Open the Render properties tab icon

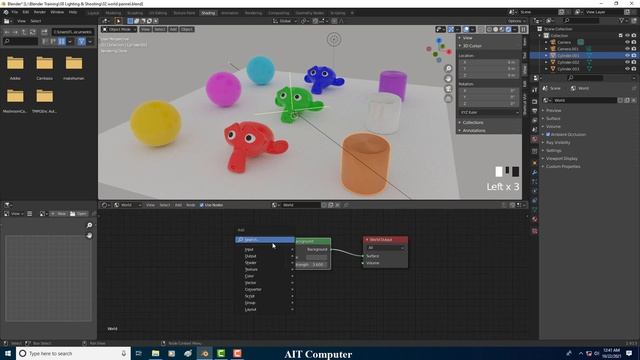(x=535, y=101)
